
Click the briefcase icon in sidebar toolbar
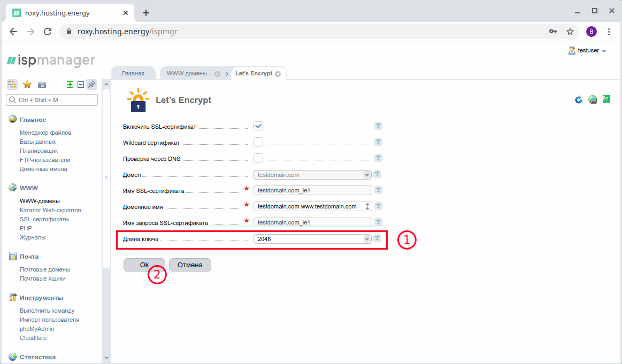point(42,84)
